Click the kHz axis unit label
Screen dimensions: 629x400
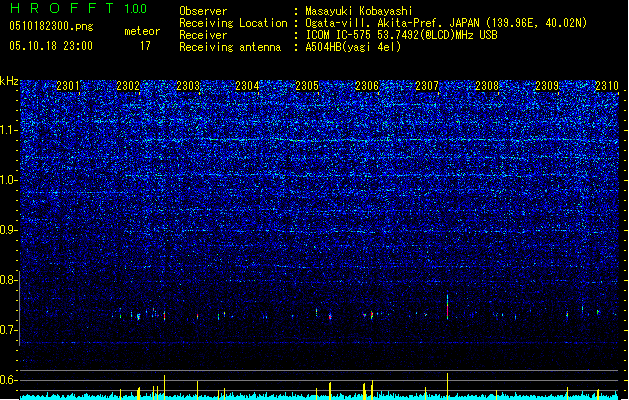coord(9,81)
